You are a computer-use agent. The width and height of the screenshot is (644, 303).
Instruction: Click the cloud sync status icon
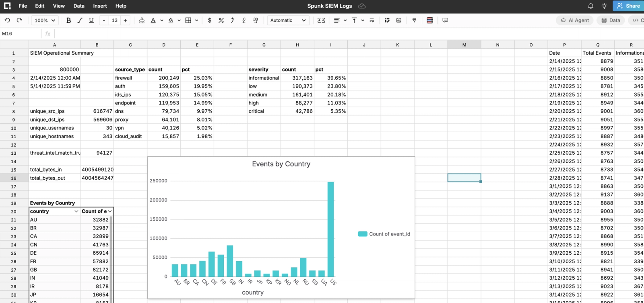[362, 6]
